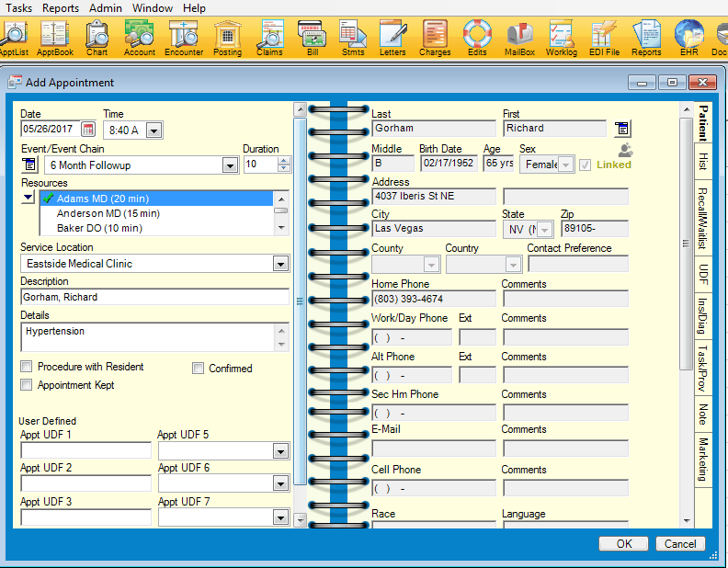Toggle the Confirmed checkbox
Viewport: 728px width, 568px height.
click(x=198, y=369)
